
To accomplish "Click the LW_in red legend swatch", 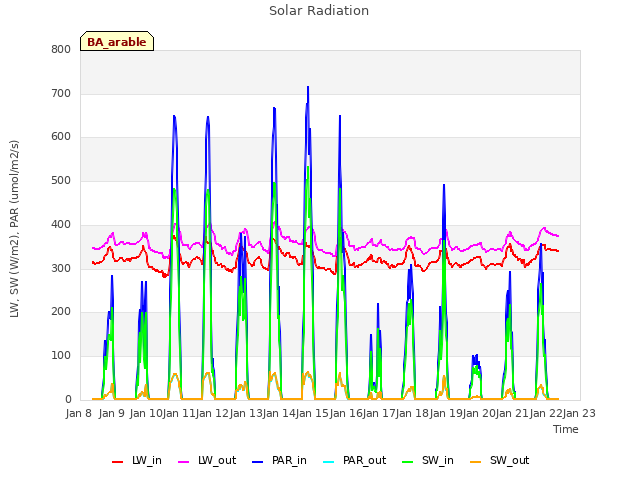I will click(117, 462).
